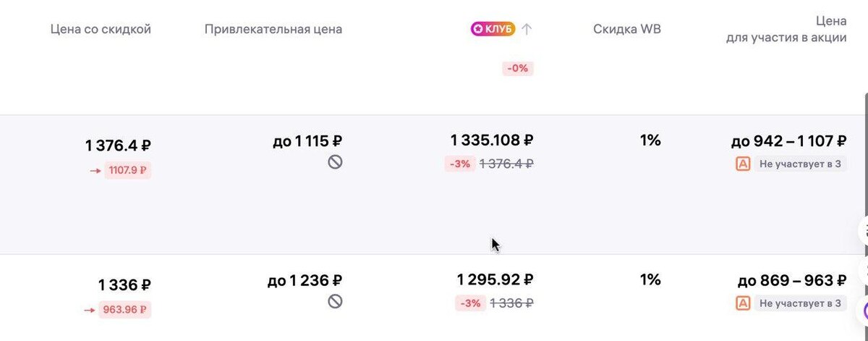Click the orange A icon below до 869 – 963 ₽

(x=742, y=303)
